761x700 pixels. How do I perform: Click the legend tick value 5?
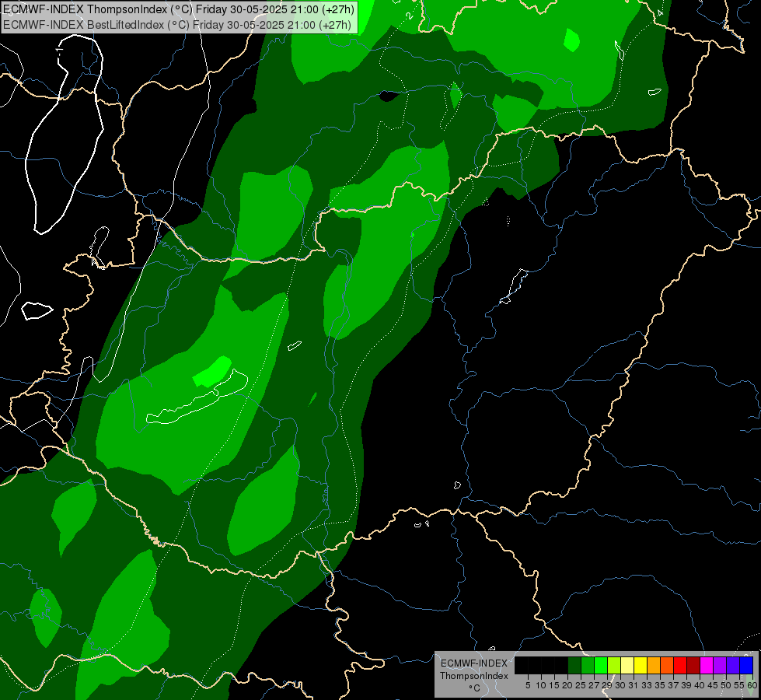528,685
